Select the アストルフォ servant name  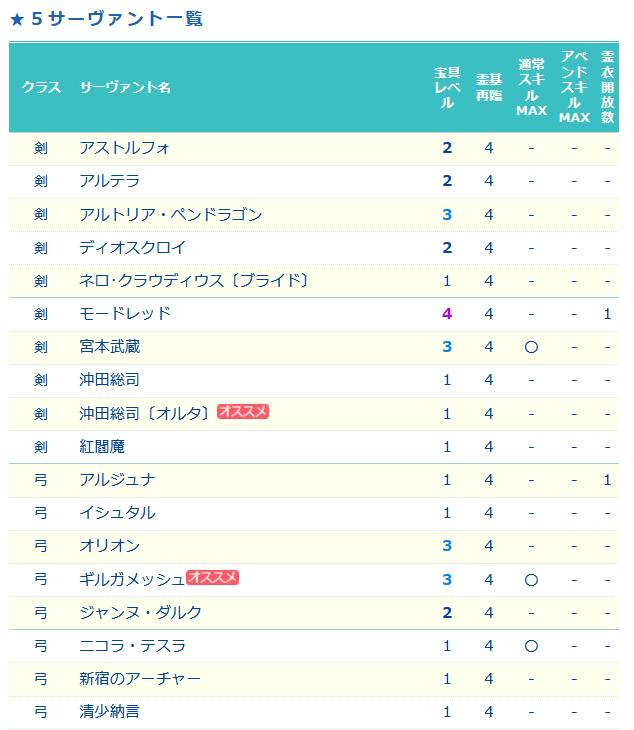click(x=124, y=148)
